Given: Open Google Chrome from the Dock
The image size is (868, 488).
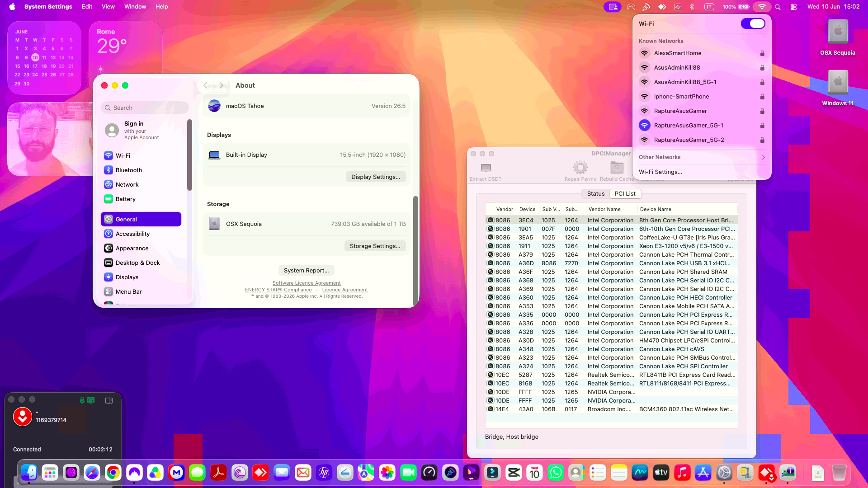Looking at the screenshot, I should (x=113, y=473).
